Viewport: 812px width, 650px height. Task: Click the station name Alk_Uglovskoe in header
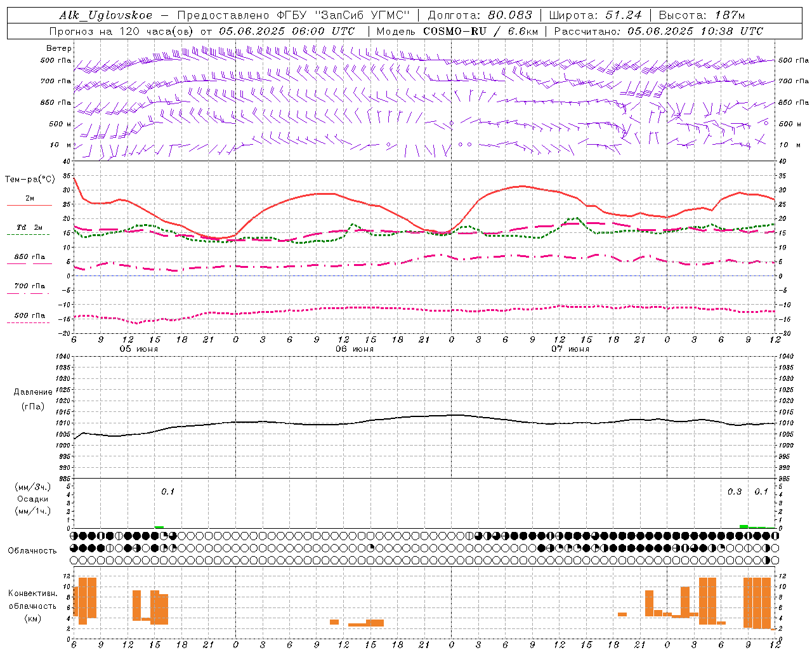[105, 15]
